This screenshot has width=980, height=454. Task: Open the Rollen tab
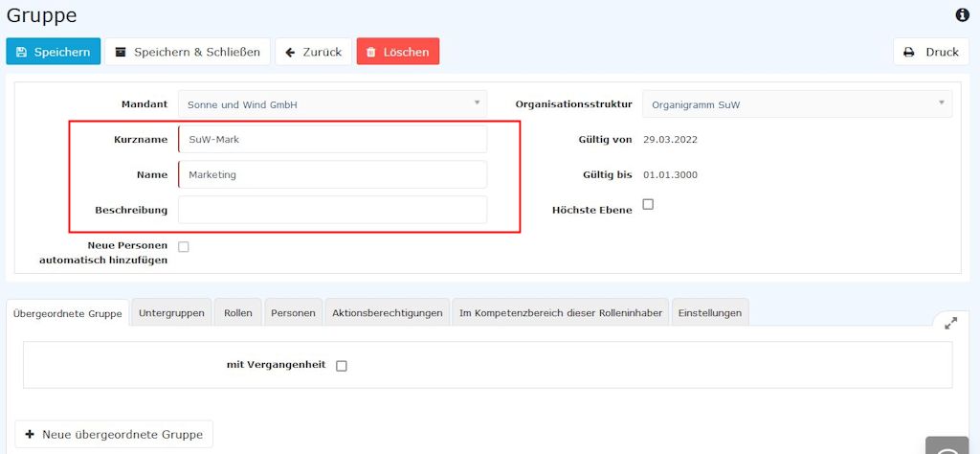click(238, 313)
